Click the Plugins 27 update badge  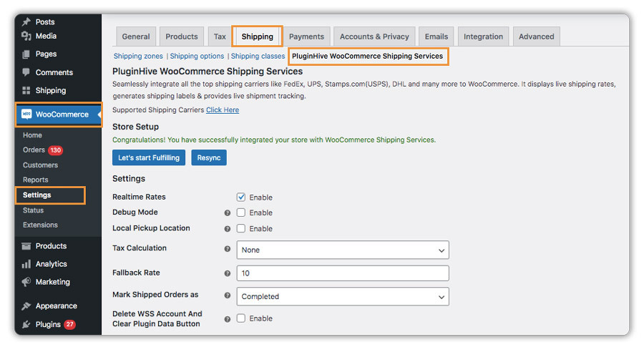(70, 324)
